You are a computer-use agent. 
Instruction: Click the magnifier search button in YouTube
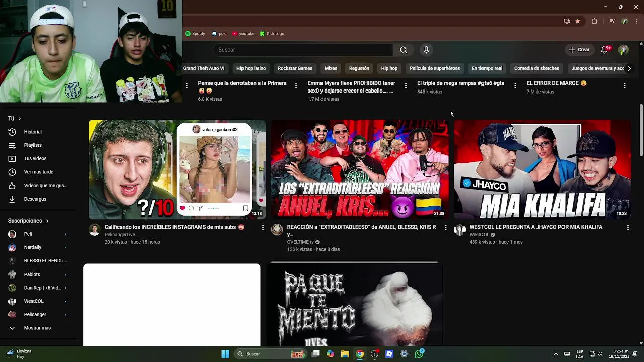[404, 50]
